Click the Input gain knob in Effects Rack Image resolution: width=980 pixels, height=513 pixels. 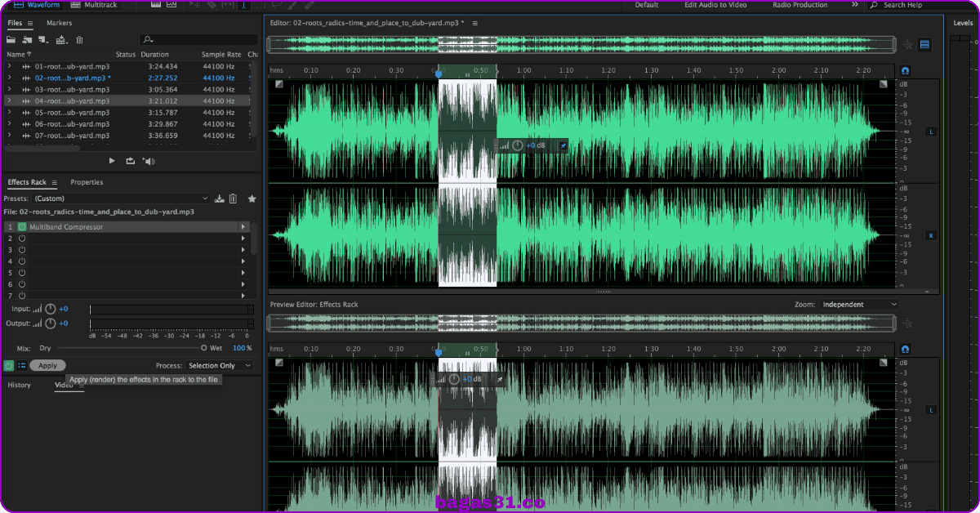[51, 309]
